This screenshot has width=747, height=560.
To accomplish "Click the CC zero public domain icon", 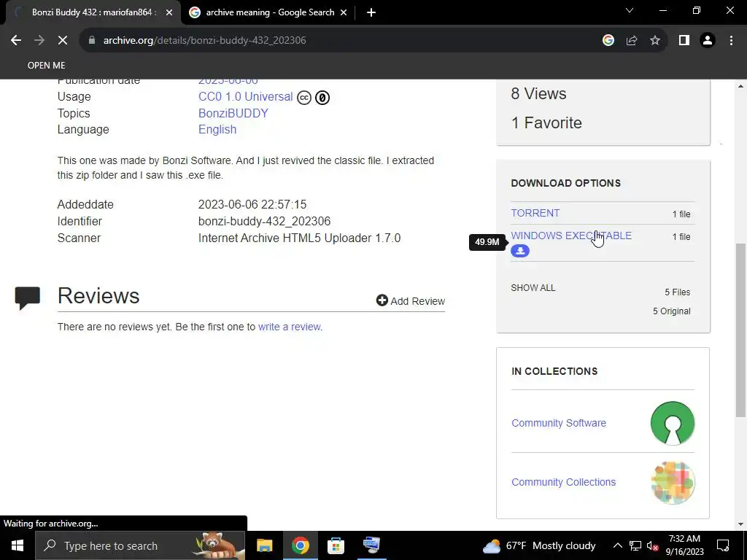I will pos(322,98).
